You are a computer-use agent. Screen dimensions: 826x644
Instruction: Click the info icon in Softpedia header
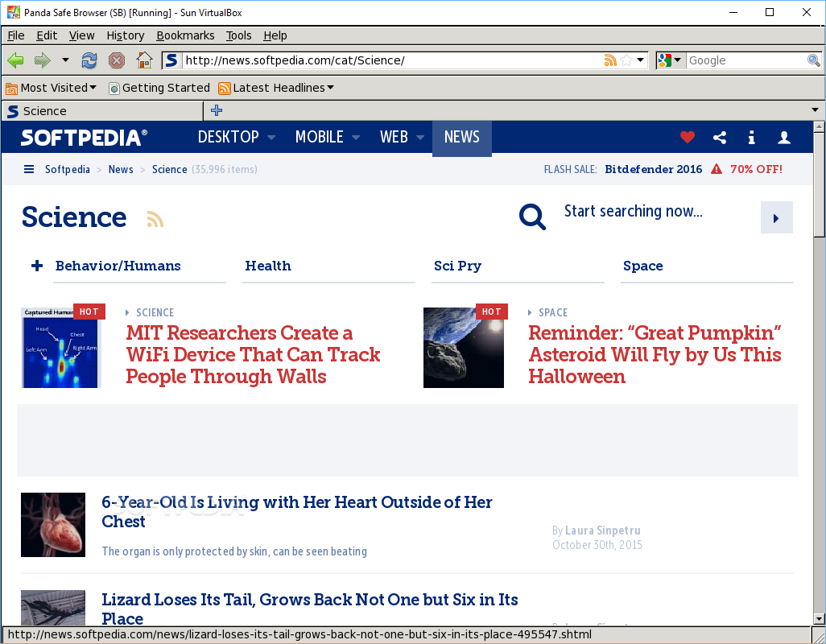752,138
